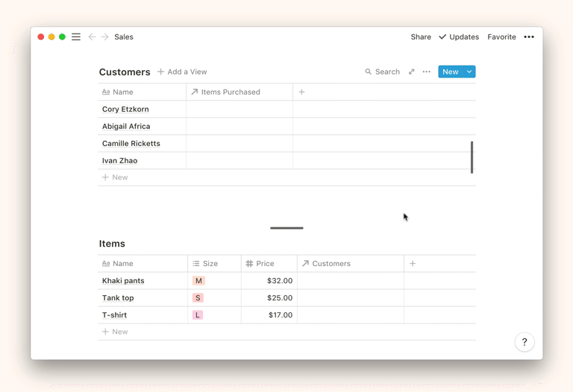The width and height of the screenshot is (573, 392).
Task: Go back with the left arrow
Action: [x=92, y=37]
